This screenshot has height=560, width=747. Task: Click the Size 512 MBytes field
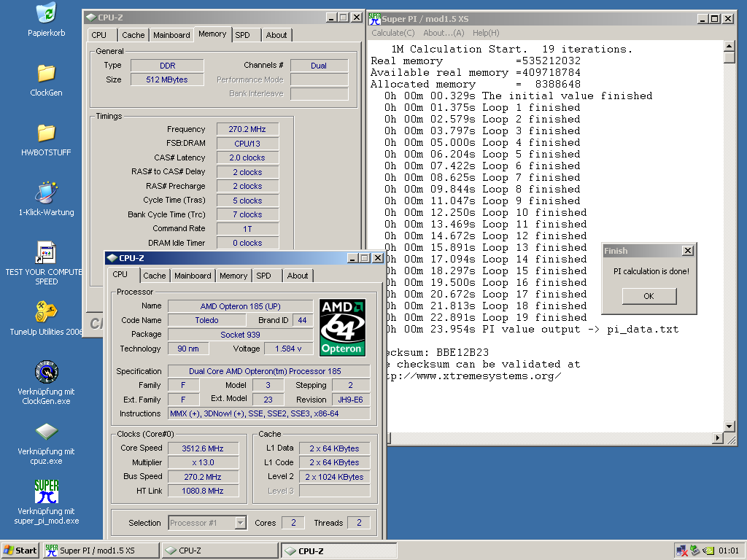167,79
